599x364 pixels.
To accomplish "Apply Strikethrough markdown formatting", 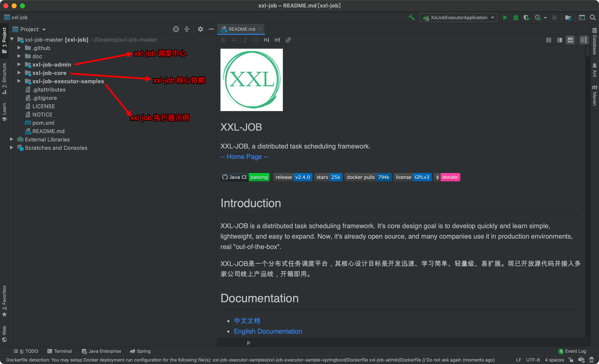I will point(234,40).
